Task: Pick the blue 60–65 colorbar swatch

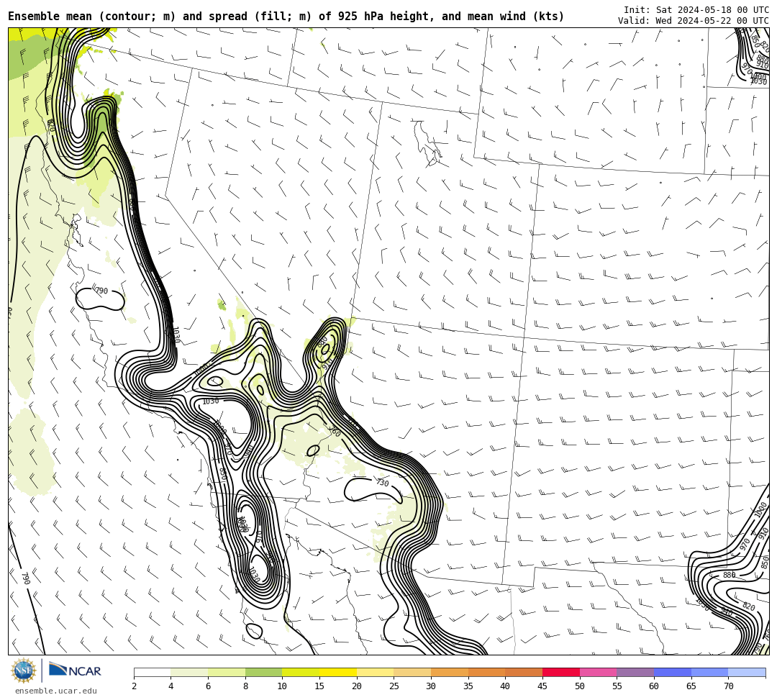Action: click(x=673, y=672)
